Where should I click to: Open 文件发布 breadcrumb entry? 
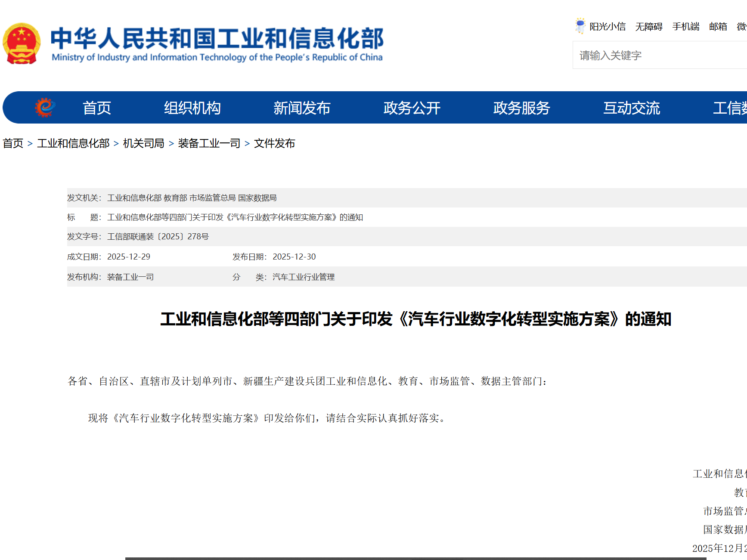click(x=275, y=143)
